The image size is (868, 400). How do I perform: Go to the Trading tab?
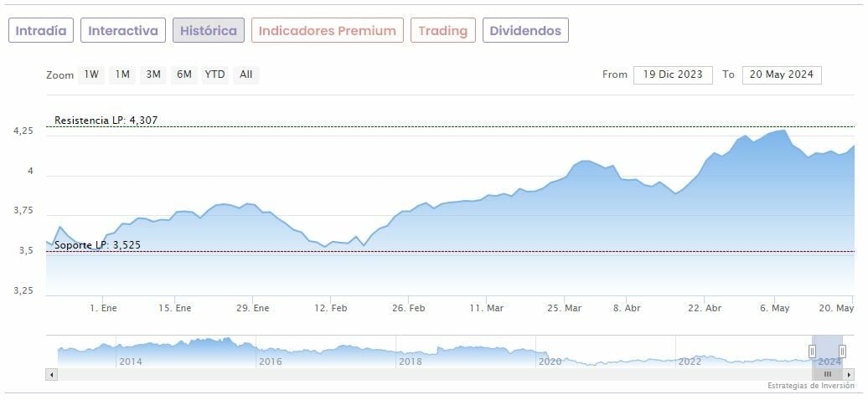[x=442, y=31]
